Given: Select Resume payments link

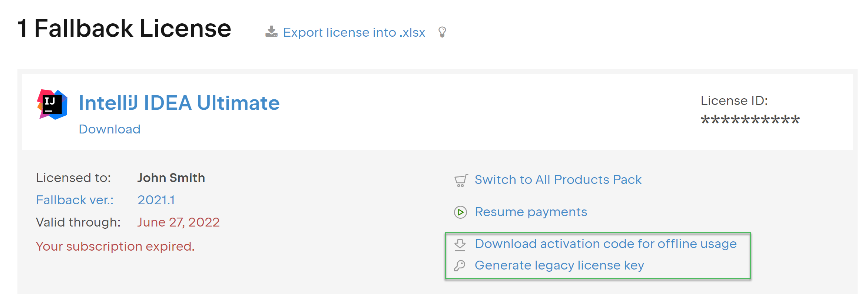Looking at the screenshot, I should (531, 212).
